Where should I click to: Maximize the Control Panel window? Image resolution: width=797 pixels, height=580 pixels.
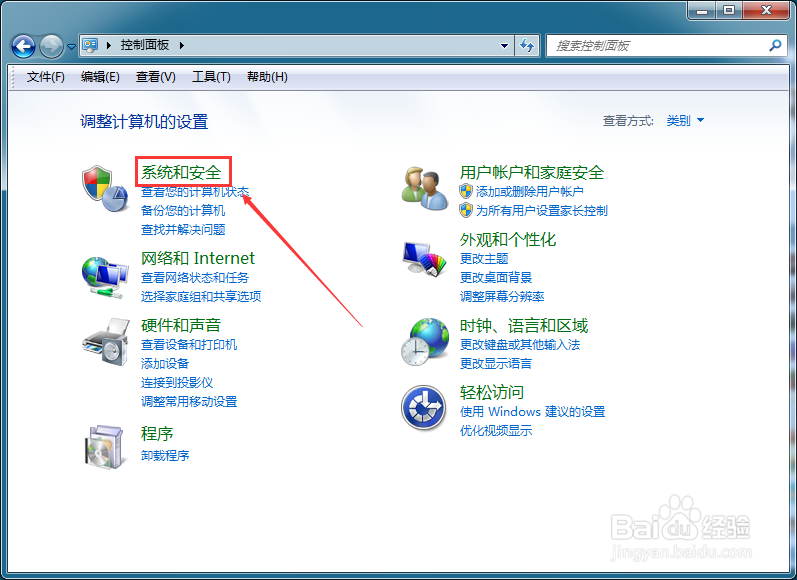[x=729, y=10]
